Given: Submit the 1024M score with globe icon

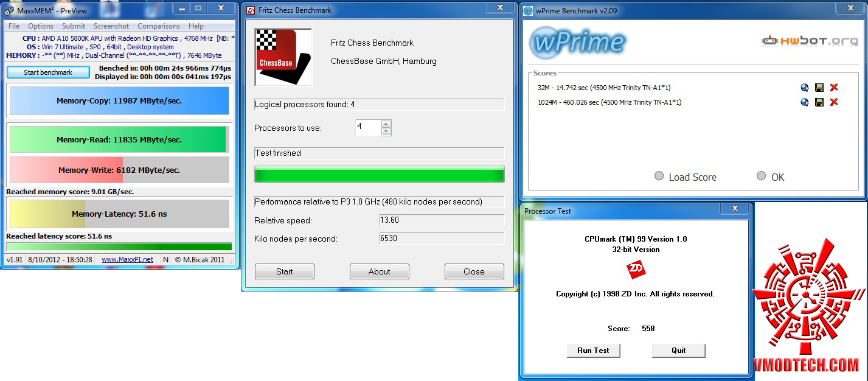Looking at the screenshot, I should [x=805, y=102].
